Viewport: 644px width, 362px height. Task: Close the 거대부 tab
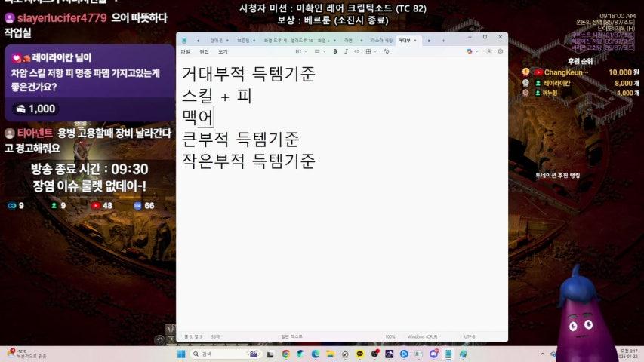(x=415, y=41)
